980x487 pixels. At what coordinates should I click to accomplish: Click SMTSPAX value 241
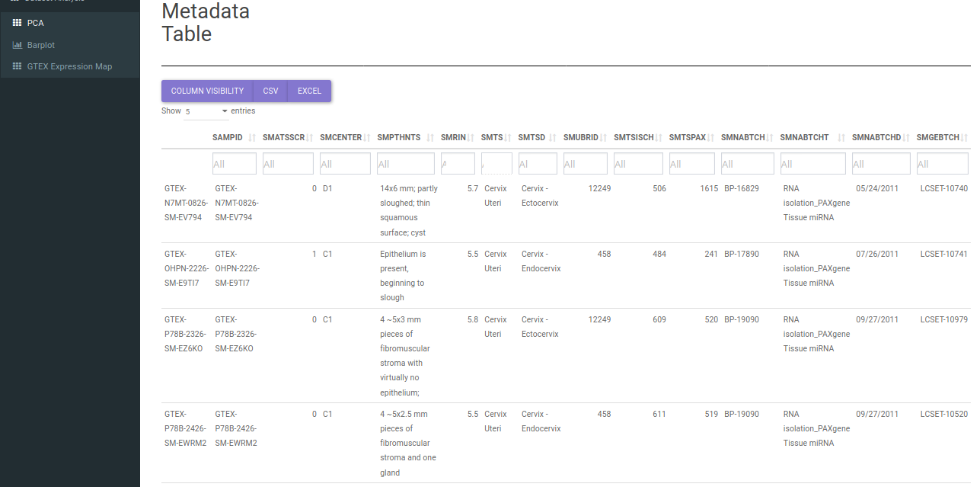[x=711, y=254]
